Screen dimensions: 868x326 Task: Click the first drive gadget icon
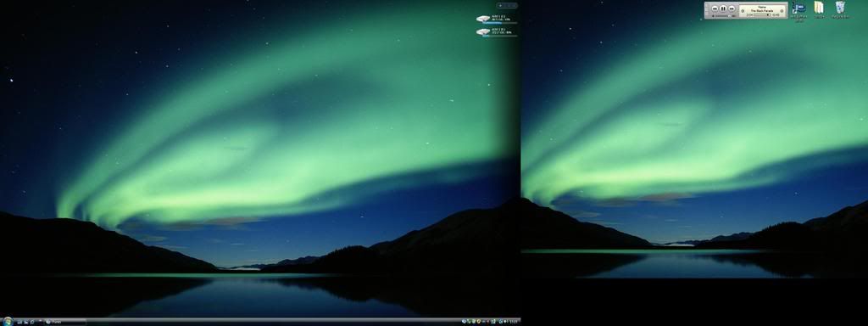pyautogui.click(x=483, y=19)
